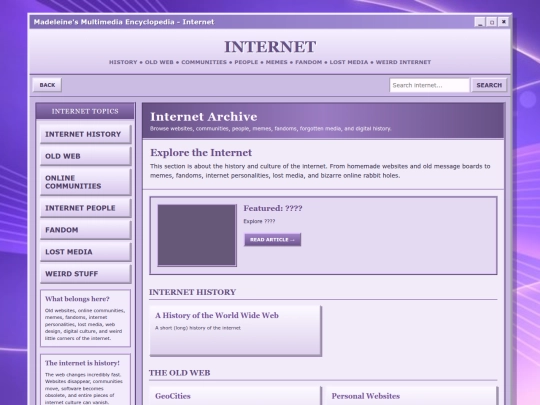
Task: Close the encyclopedia window
Action: pos(503,22)
